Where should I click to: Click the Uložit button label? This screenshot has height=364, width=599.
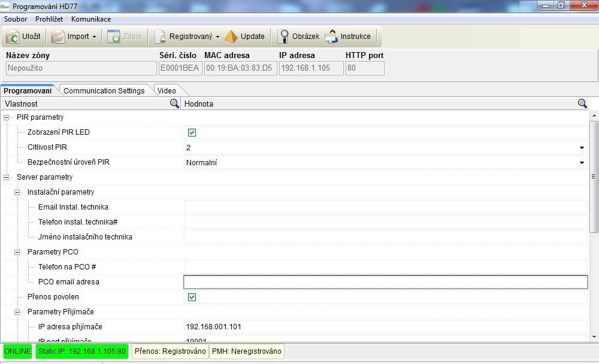[31, 37]
